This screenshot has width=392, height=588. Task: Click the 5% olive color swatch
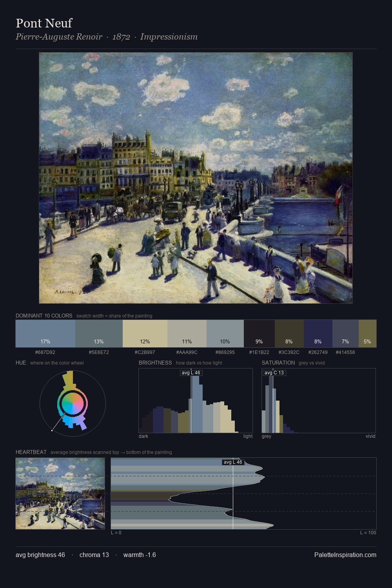[367, 334]
